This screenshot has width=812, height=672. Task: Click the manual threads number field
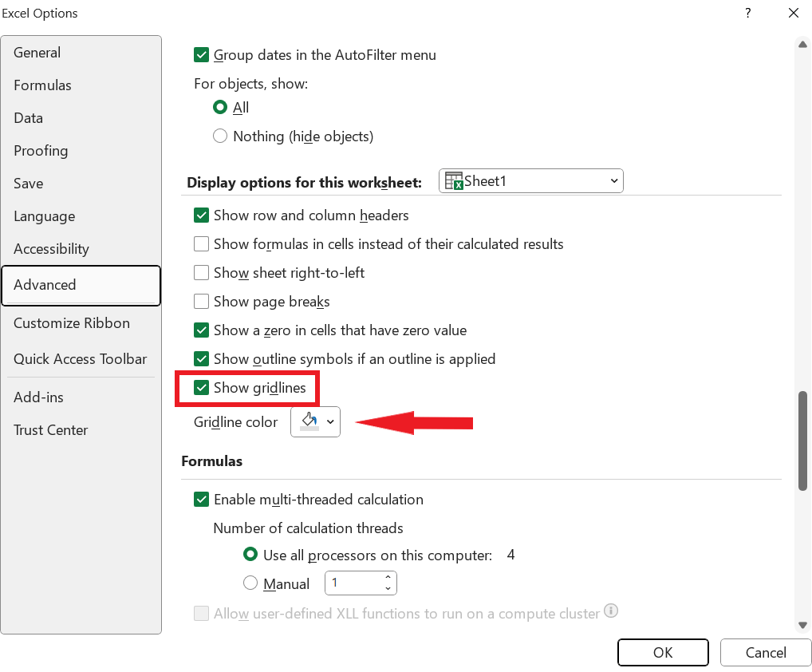354,583
